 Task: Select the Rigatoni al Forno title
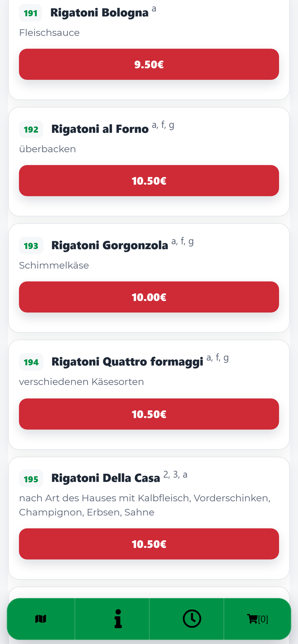(100, 129)
